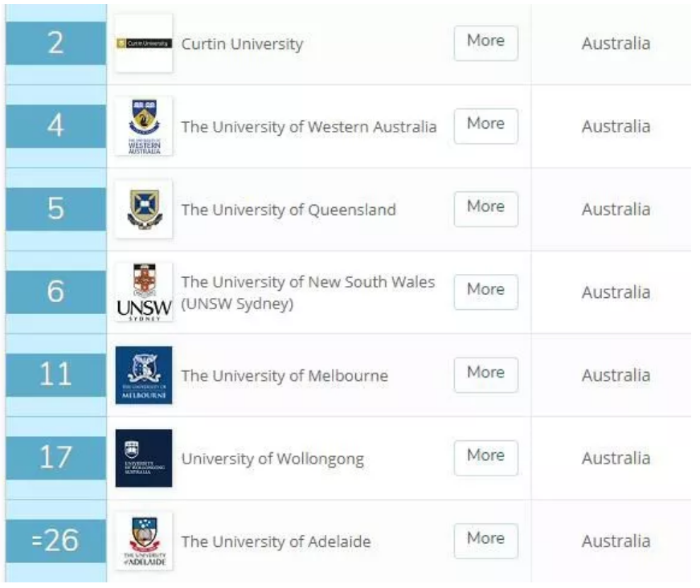This screenshot has width=700, height=588.
Task: Click the University of Adelaide crest
Action: tap(143, 541)
